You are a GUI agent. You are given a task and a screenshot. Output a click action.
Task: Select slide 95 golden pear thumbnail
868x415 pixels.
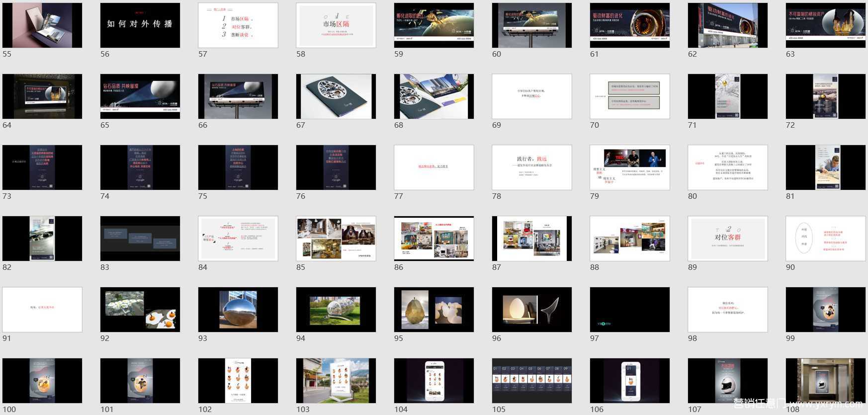(x=434, y=310)
